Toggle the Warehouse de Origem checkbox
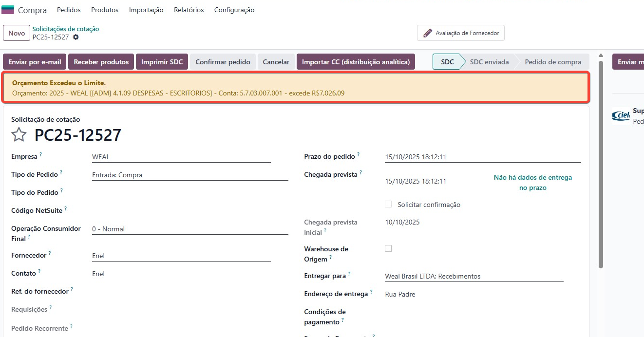This screenshot has width=644, height=337. (388, 248)
